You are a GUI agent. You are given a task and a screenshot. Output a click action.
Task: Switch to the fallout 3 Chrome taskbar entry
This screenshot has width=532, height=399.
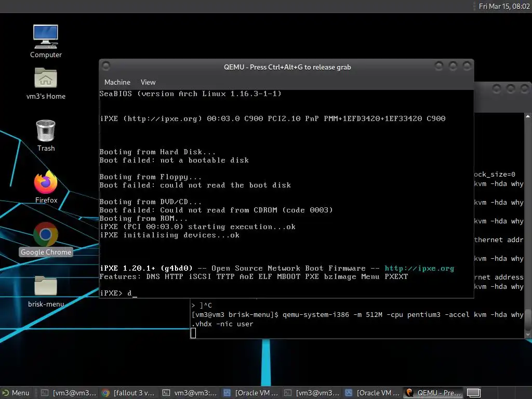[x=129, y=393]
